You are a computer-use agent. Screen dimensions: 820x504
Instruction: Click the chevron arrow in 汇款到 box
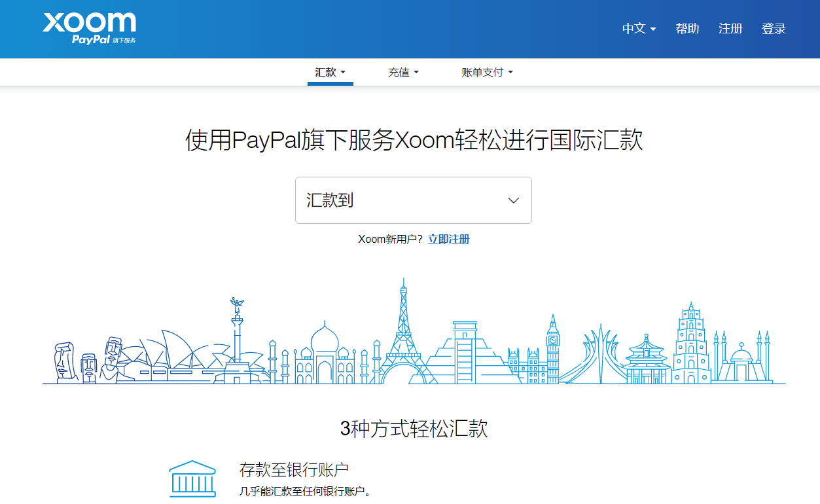[x=514, y=200]
